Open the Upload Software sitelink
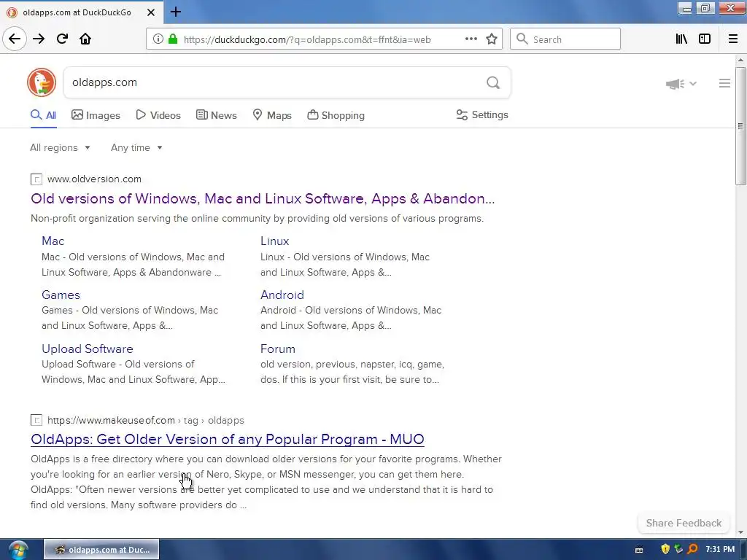747x560 pixels. tap(88, 349)
